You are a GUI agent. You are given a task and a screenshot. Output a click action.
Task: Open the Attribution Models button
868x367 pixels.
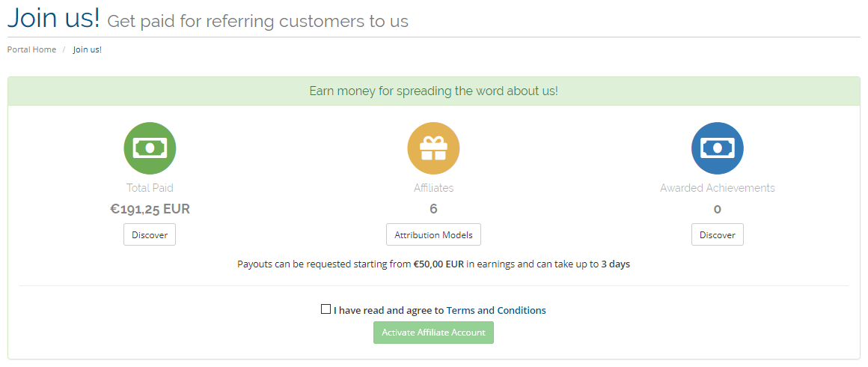(433, 234)
